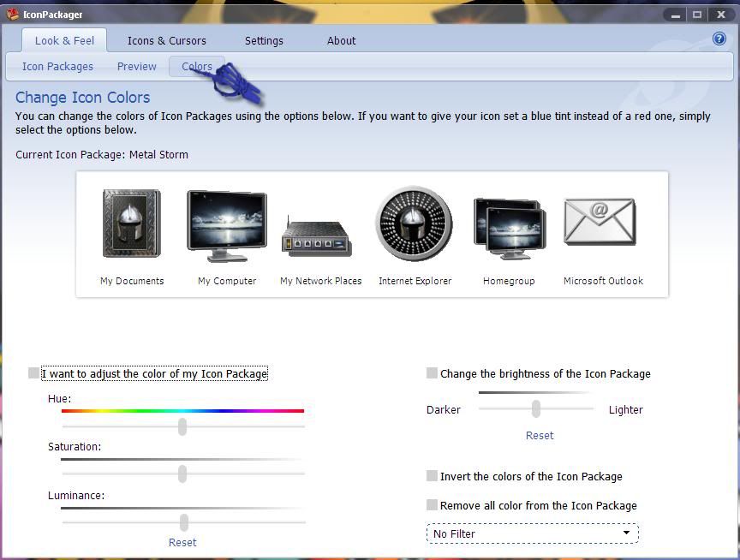Open the About tab
The height and width of the screenshot is (560, 740).
(x=341, y=40)
